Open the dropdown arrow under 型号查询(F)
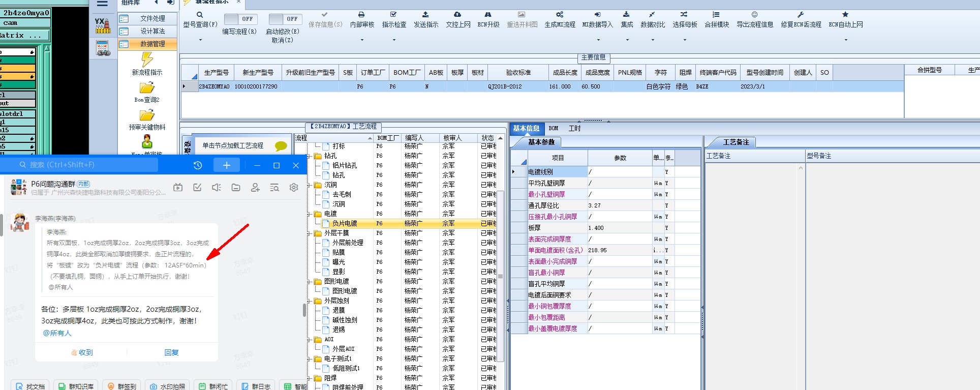 coord(200,40)
